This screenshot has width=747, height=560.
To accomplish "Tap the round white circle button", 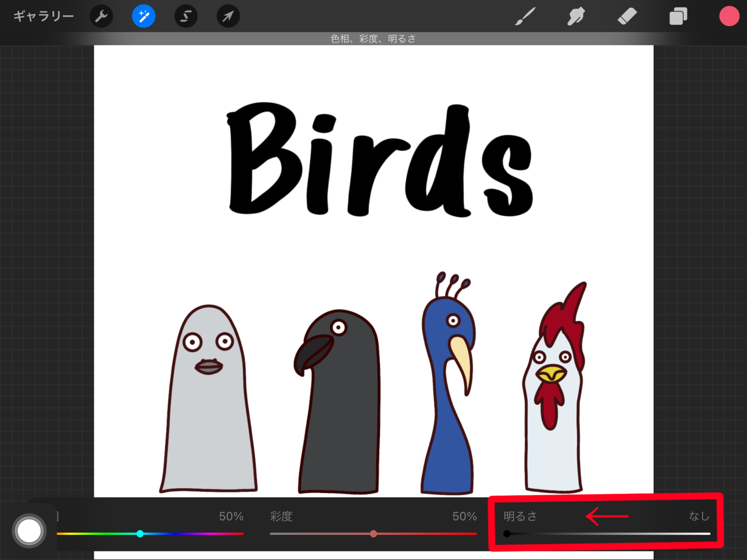I will click(x=29, y=530).
